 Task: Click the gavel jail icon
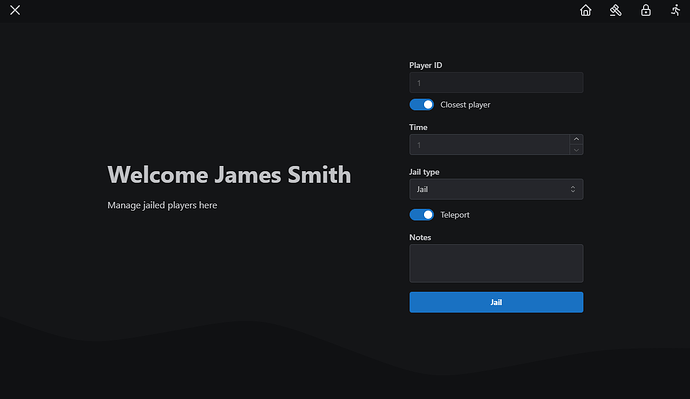pos(616,10)
